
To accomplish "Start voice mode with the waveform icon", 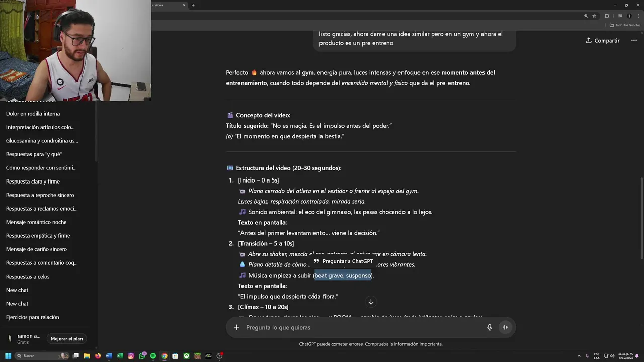I will click(505, 327).
